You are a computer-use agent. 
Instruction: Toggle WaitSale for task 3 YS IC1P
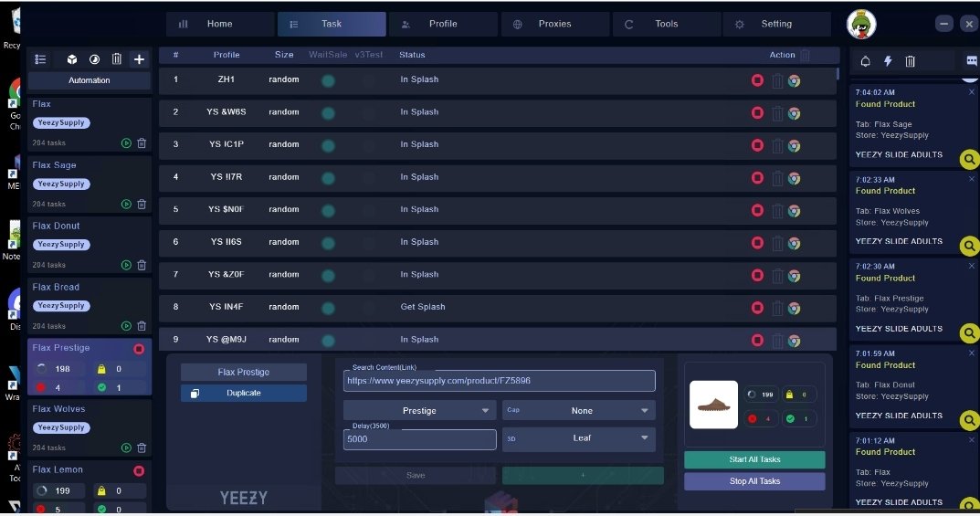point(328,145)
